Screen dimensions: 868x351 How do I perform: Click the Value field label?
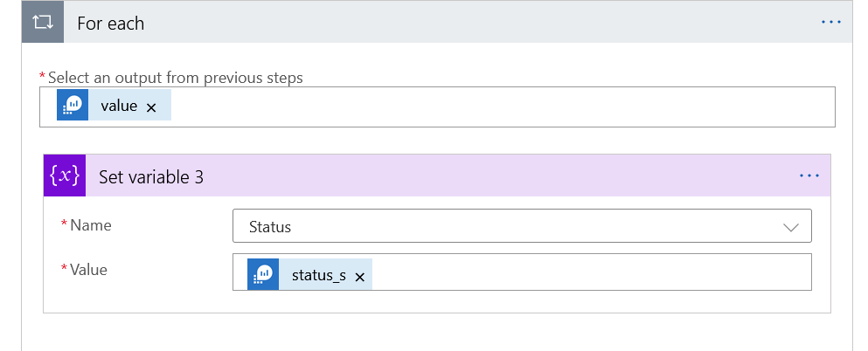click(88, 270)
